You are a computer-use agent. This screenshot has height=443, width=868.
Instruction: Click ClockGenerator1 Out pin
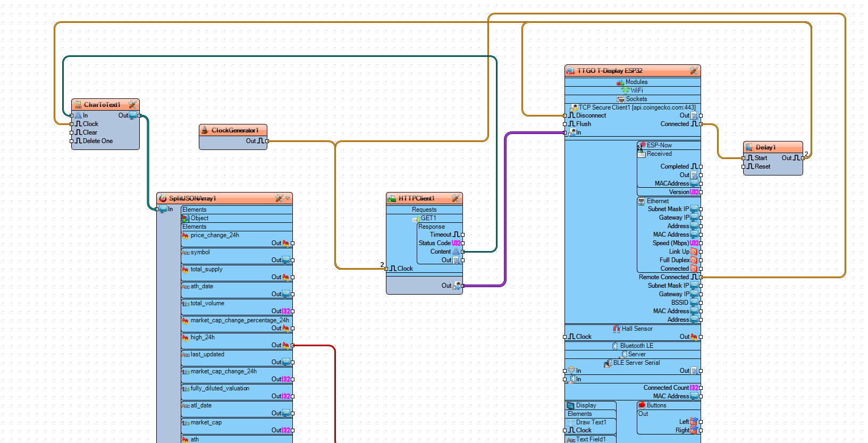(x=267, y=141)
